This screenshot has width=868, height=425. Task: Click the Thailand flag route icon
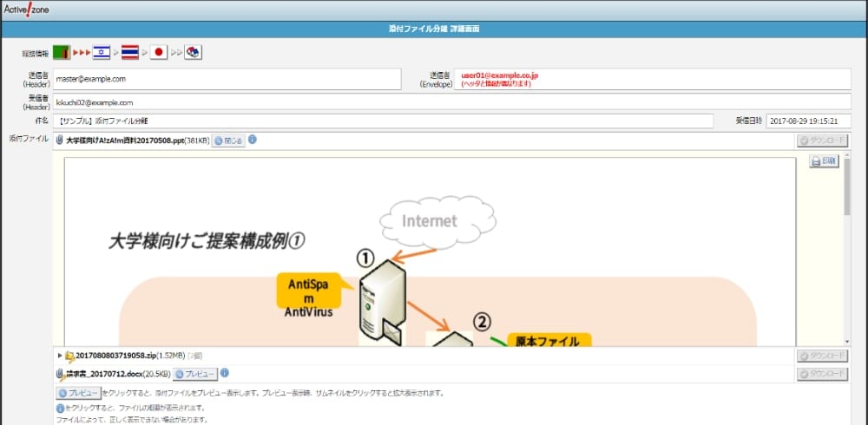pyautogui.click(x=130, y=52)
